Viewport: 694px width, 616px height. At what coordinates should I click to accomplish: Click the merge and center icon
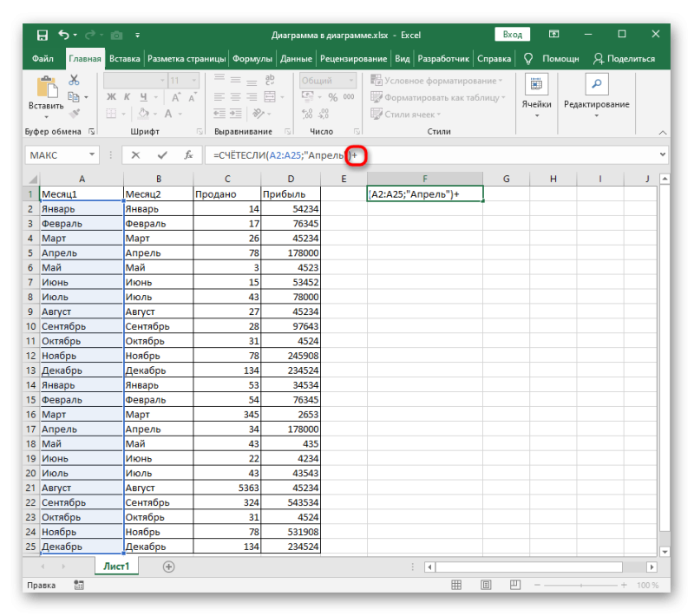(270, 96)
